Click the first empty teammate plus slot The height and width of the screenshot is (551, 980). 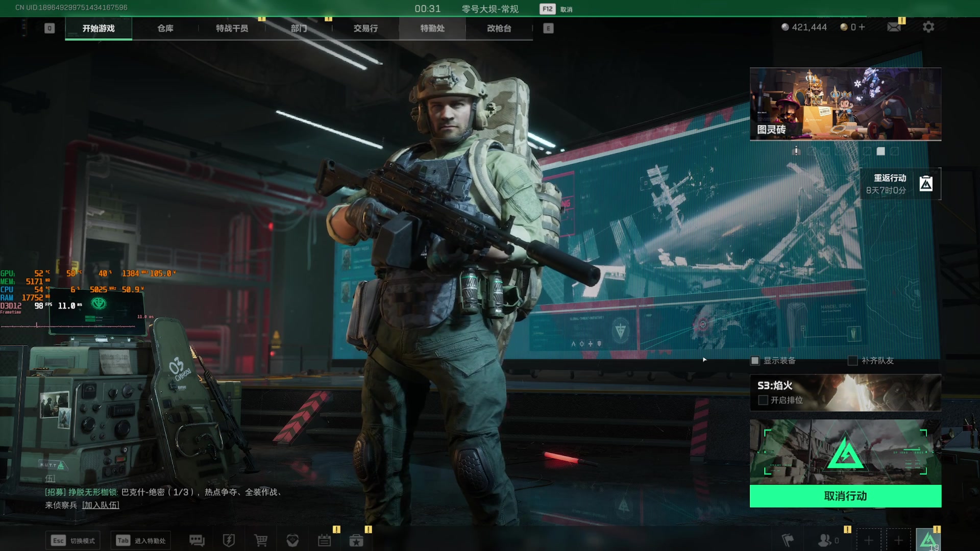(869, 540)
